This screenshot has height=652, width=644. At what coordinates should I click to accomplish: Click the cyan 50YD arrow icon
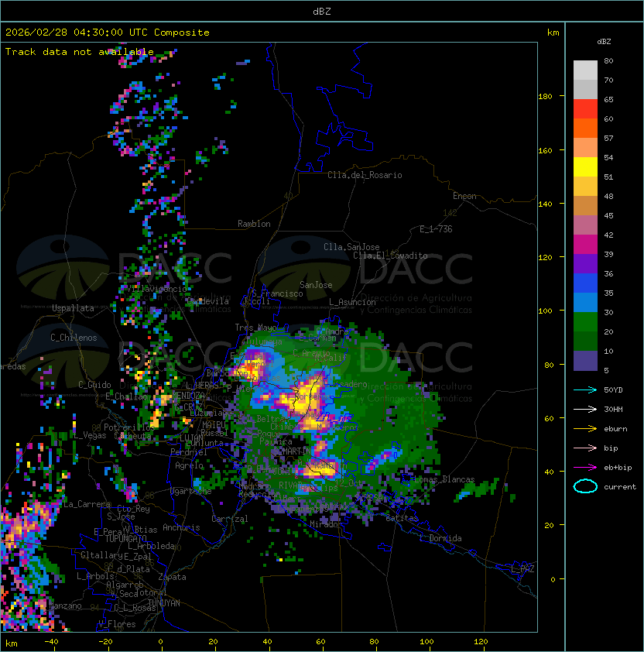pos(585,390)
